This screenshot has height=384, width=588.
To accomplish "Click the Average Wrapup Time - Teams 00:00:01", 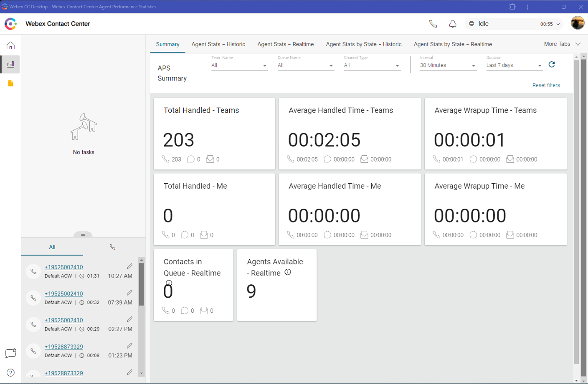I will tap(470, 140).
